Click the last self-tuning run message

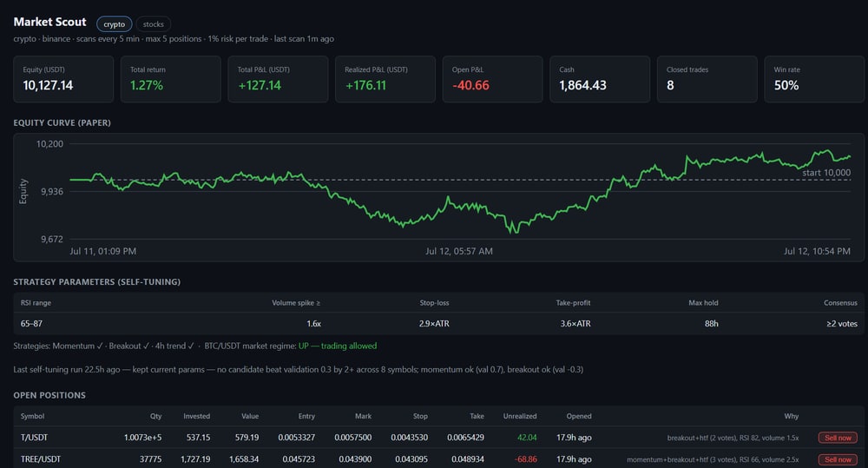[x=299, y=369]
